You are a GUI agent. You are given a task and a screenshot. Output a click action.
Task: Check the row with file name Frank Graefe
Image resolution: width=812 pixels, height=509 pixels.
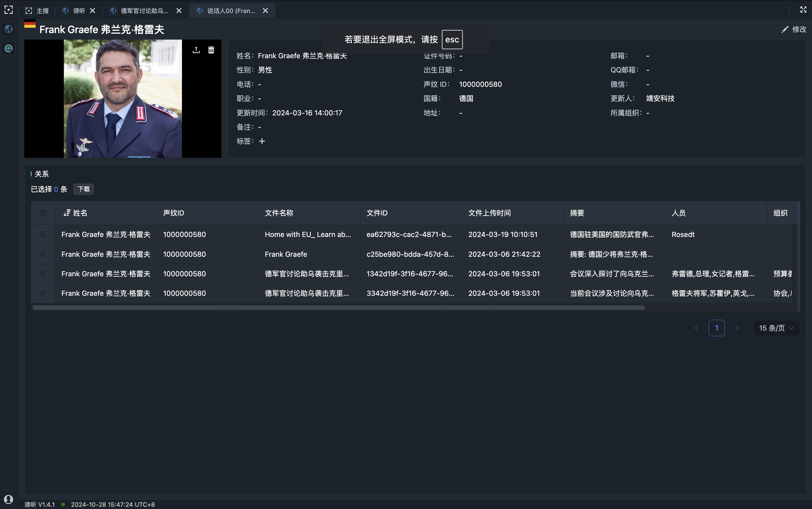(43, 254)
